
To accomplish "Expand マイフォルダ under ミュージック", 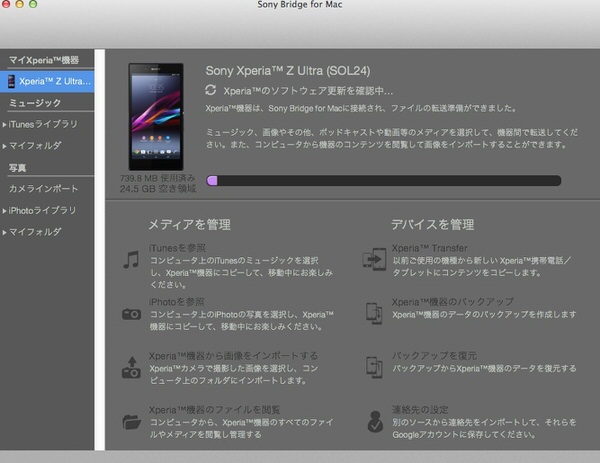I will click(x=4, y=146).
